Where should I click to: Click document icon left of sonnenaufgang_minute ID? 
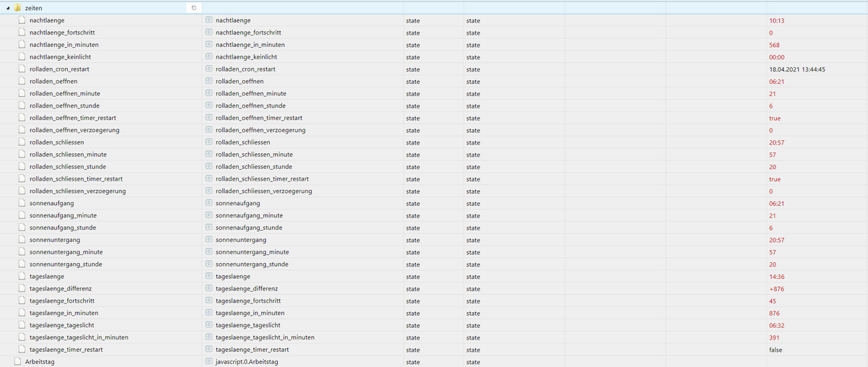tap(22, 215)
